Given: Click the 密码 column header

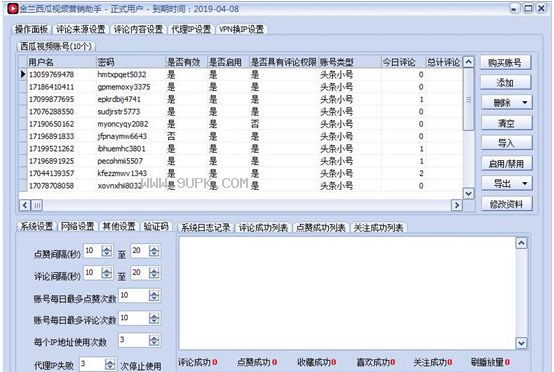Looking at the screenshot, I should pyautogui.click(x=130, y=62).
